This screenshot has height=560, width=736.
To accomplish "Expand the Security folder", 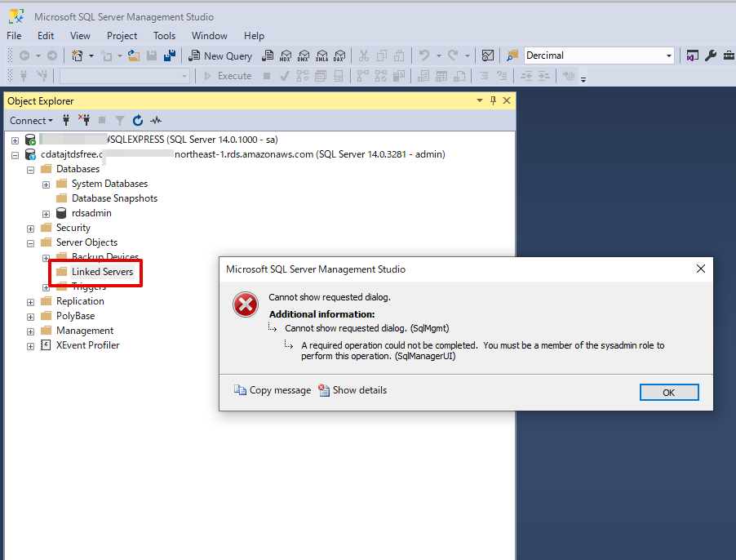I will (30, 229).
